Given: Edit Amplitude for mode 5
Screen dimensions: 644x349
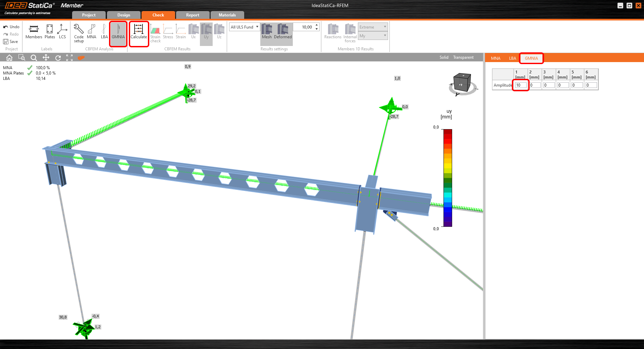Looking at the screenshot, I should click(577, 85).
